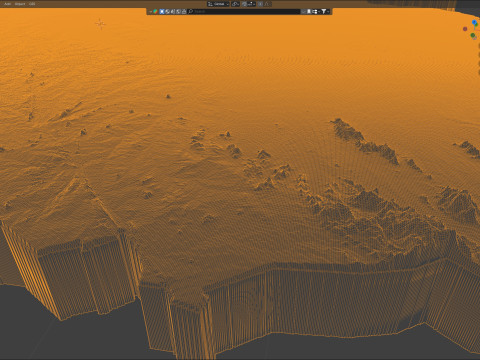Open the funnel filter dropdown

(x=325, y=12)
